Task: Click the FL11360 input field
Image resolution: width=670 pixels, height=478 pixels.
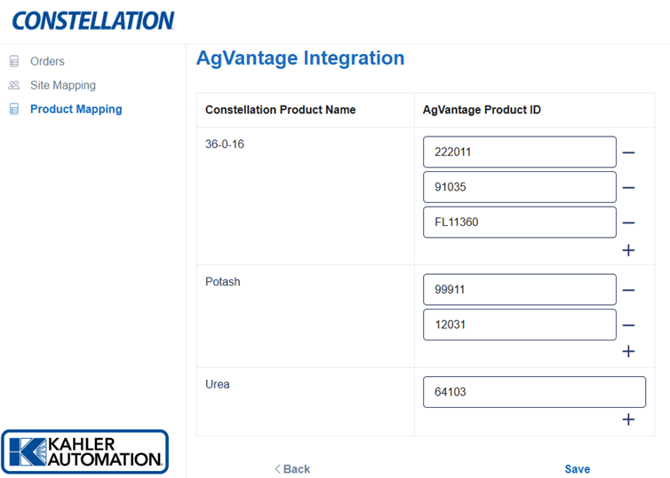Action: [x=519, y=222]
